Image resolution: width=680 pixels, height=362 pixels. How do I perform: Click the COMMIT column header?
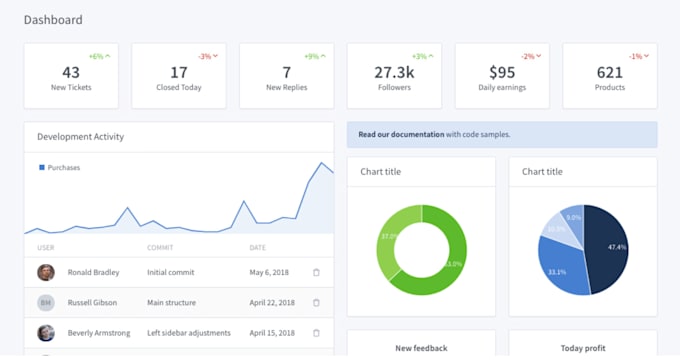pos(160,248)
